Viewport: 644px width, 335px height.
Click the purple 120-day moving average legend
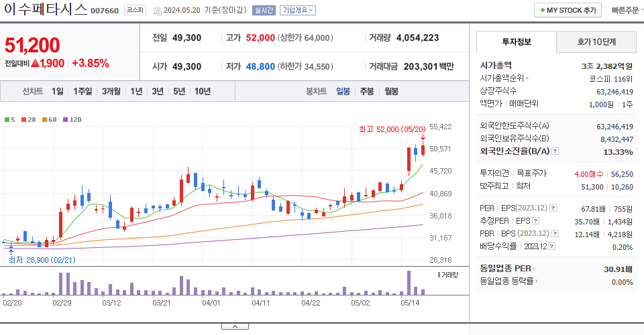(72, 120)
